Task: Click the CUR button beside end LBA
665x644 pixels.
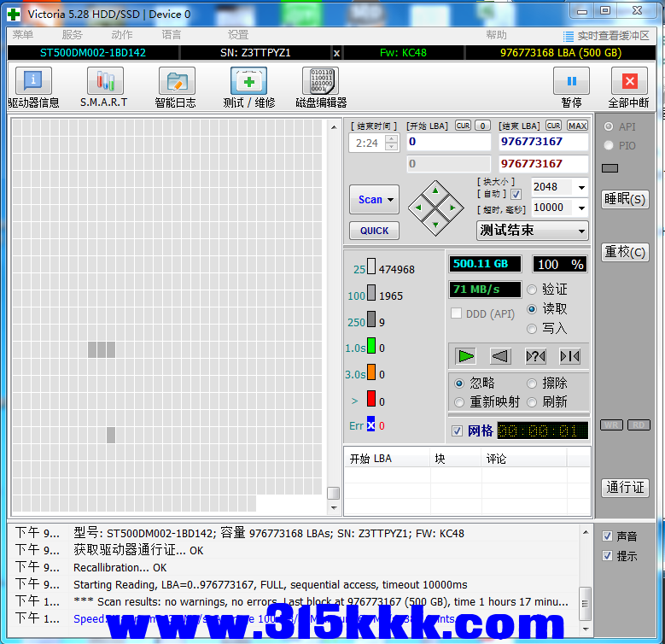Action: tap(553, 126)
